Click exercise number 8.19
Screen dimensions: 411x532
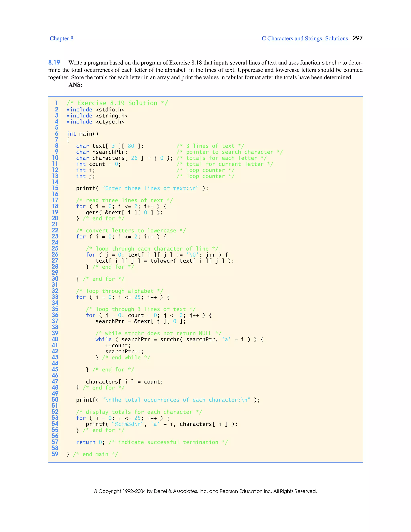pos(54,63)
